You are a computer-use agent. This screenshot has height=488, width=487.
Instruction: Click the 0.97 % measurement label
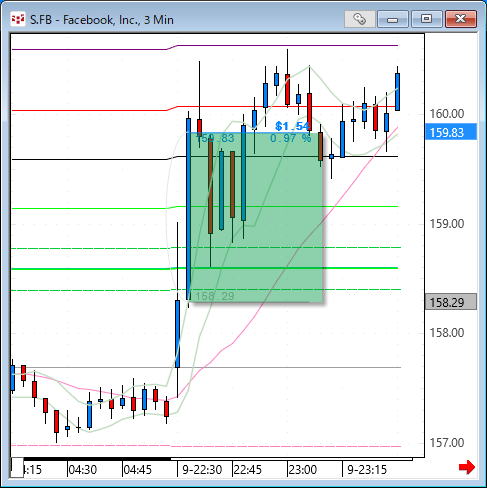(x=290, y=138)
